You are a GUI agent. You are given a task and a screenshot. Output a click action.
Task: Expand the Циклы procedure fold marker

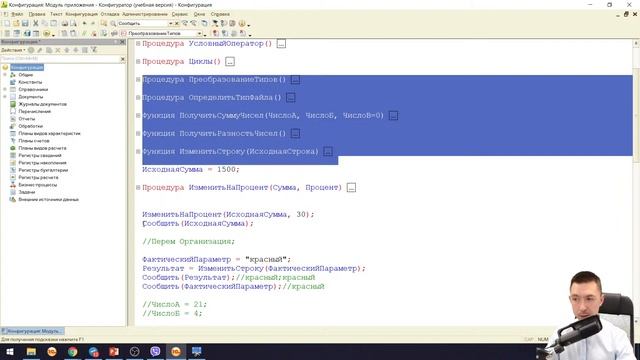[x=138, y=61]
